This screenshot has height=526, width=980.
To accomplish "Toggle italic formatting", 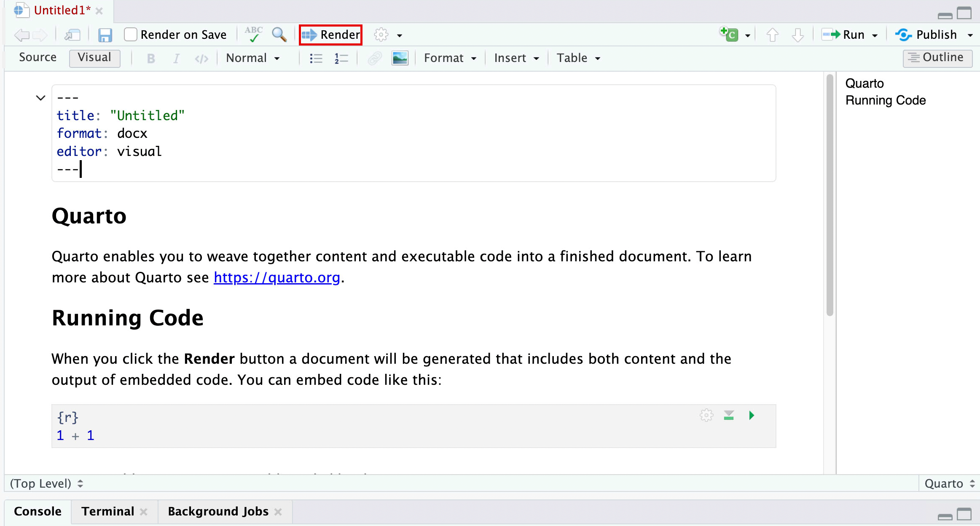I will pyautogui.click(x=176, y=58).
